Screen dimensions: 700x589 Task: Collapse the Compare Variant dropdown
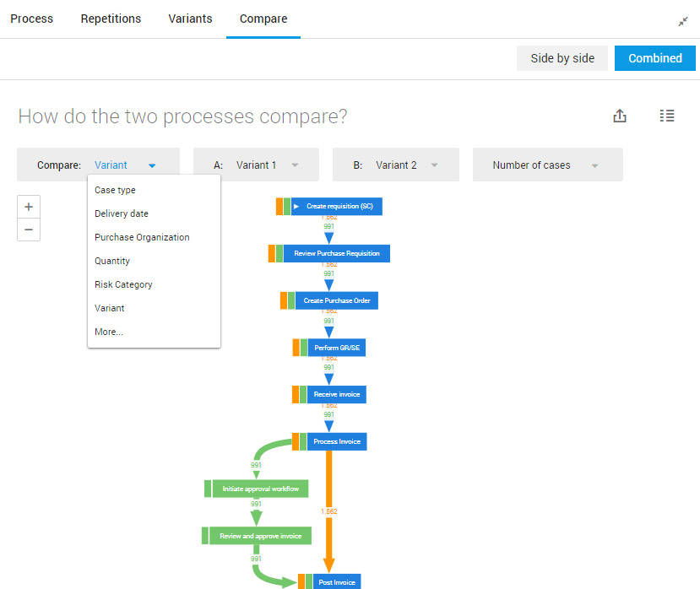click(x=98, y=165)
